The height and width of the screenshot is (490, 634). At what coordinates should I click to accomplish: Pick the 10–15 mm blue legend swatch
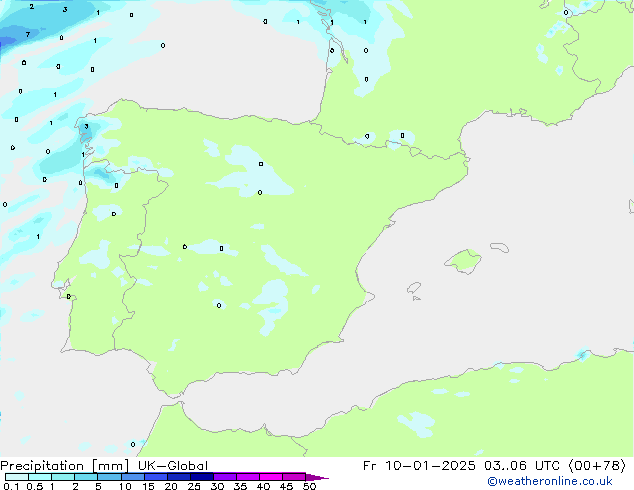coord(132,477)
